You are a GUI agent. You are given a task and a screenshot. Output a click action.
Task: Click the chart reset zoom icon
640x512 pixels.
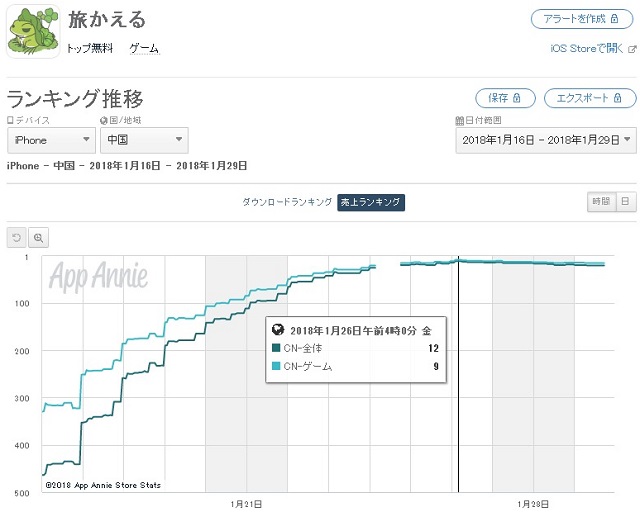coord(16,237)
